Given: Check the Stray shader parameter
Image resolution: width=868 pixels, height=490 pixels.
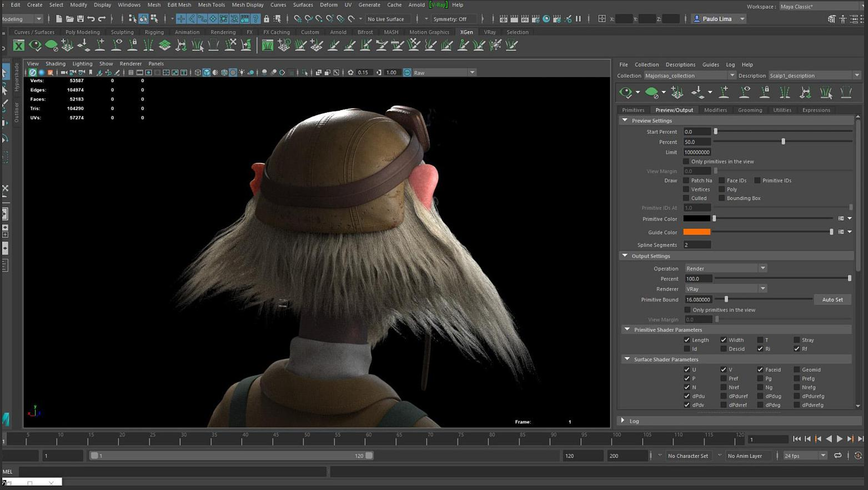Looking at the screenshot, I should tap(797, 340).
